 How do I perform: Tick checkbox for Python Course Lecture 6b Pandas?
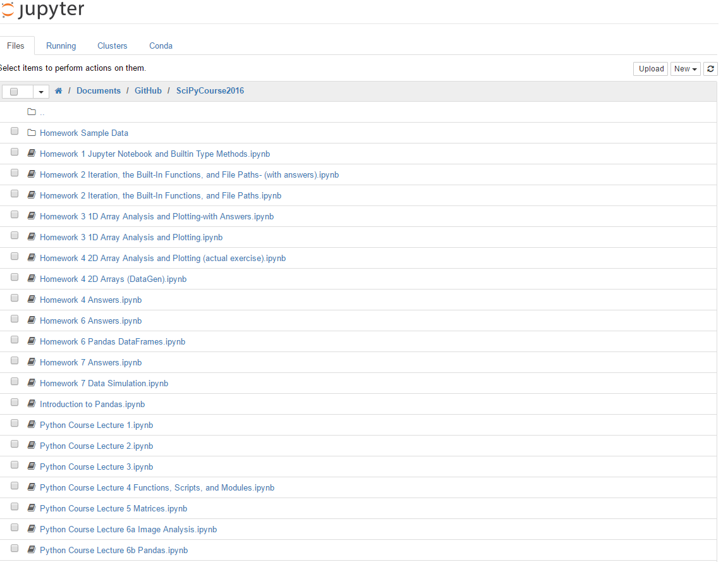pyautogui.click(x=15, y=549)
